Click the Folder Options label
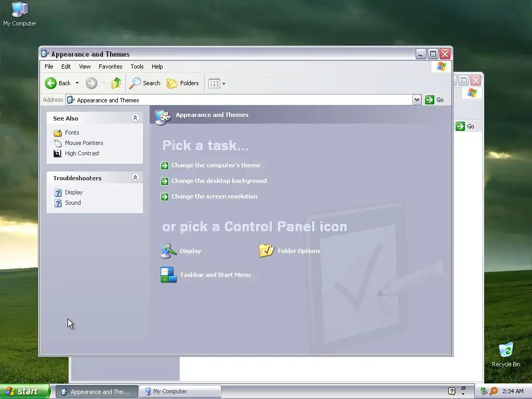This screenshot has height=399, width=532. (299, 251)
